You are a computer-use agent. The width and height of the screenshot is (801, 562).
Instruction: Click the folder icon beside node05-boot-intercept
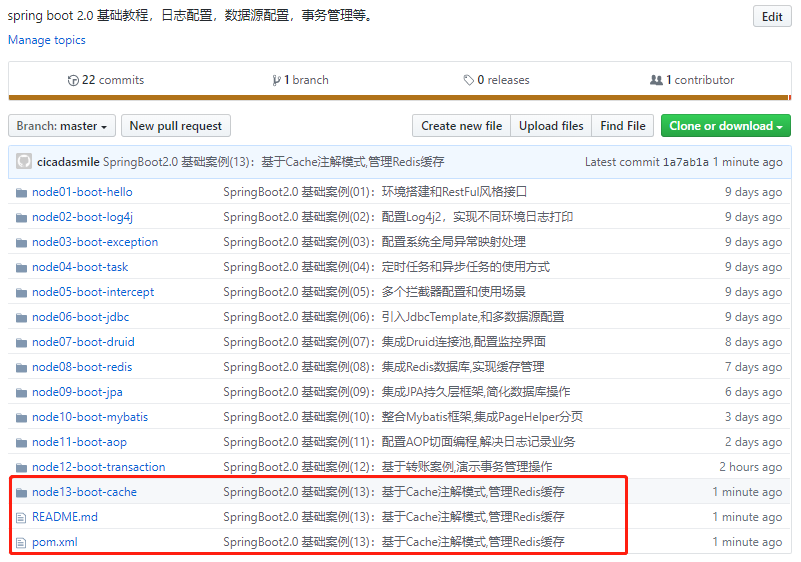[x=21, y=293]
